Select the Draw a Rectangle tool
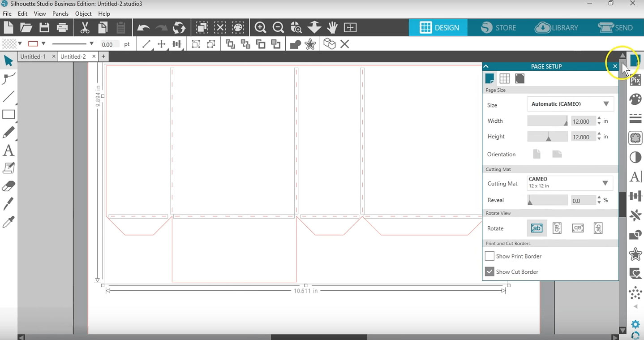644x340 pixels. pyautogui.click(x=9, y=115)
